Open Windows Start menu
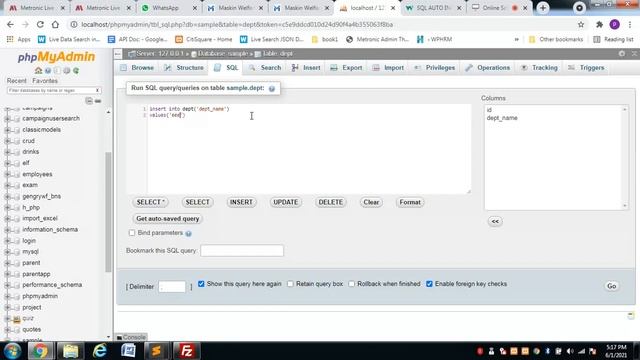Screen dimensions: 640x360 [13, 351]
